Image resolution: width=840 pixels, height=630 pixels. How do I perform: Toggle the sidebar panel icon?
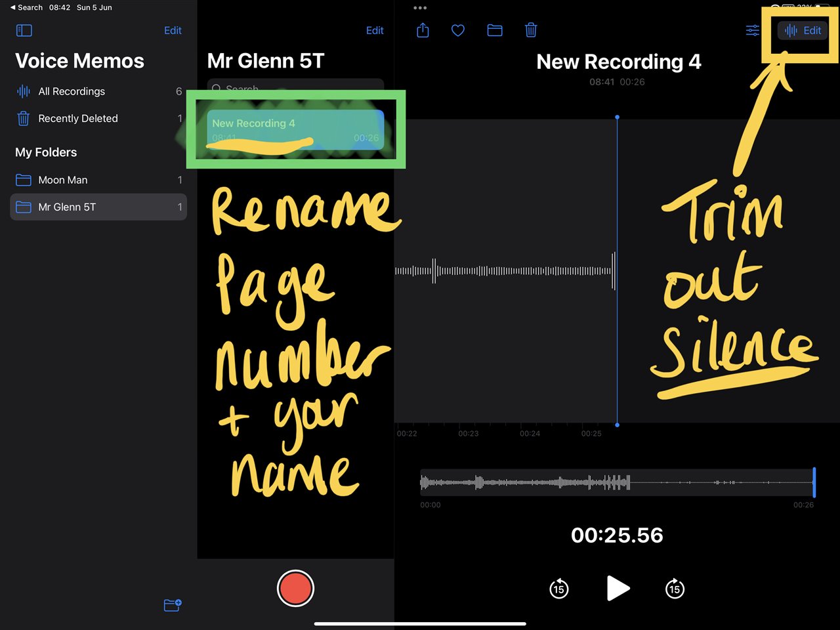[x=24, y=30]
